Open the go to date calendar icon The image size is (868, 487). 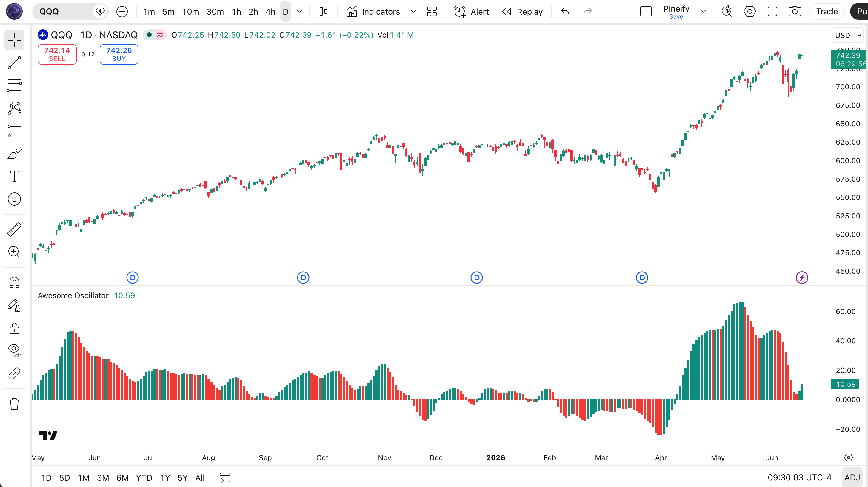(225, 477)
